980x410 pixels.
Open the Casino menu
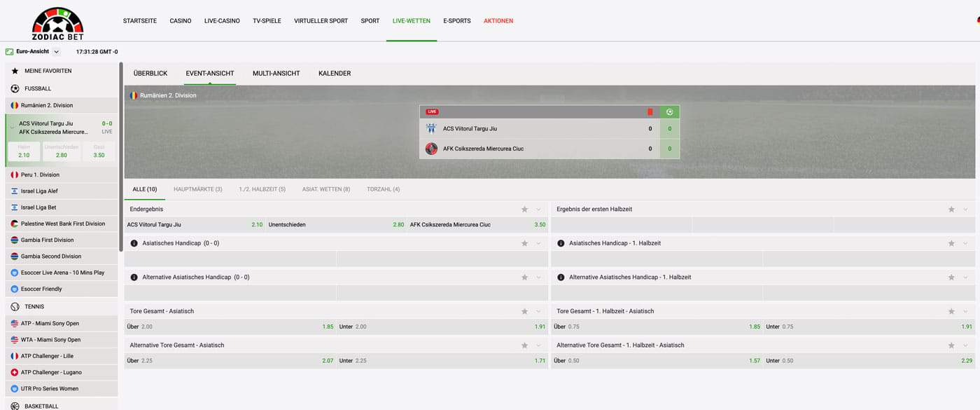click(x=181, y=21)
